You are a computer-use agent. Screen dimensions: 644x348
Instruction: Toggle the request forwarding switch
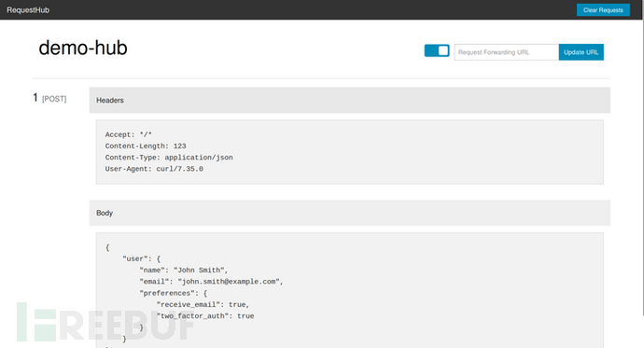[437, 50]
